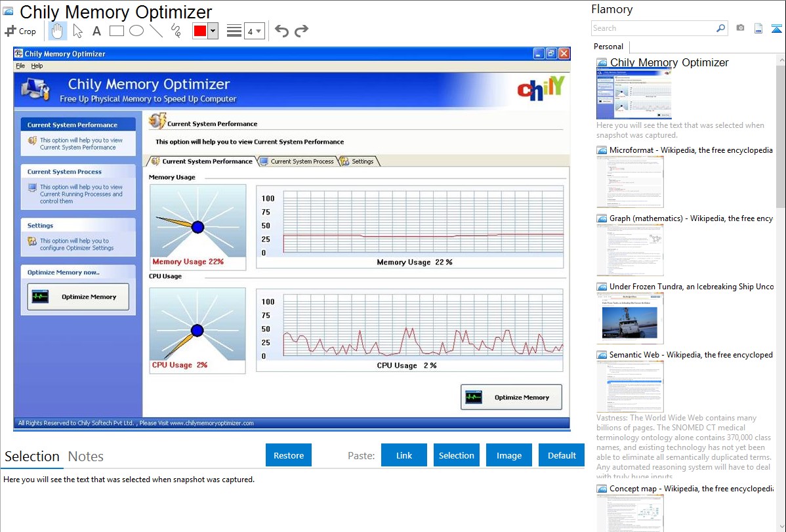
Task: Click Under Frozen Tundra snapshot cloud icon
Action: click(602, 287)
